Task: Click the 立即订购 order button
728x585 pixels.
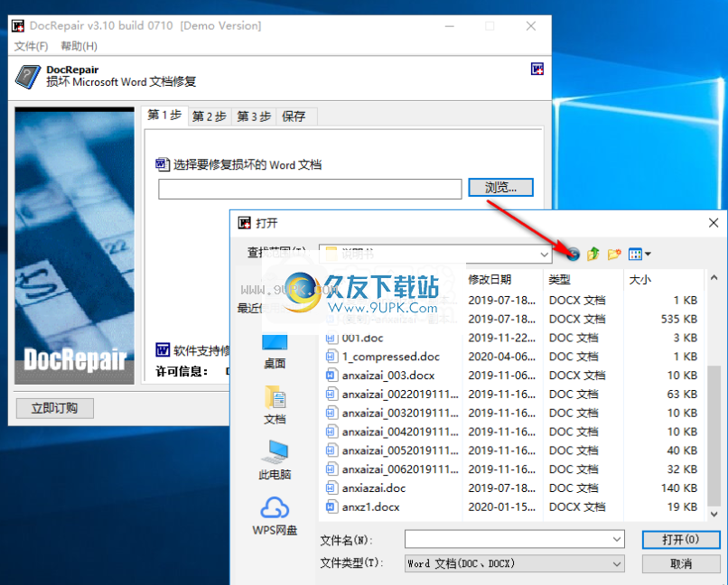Action: [x=55, y=408]
